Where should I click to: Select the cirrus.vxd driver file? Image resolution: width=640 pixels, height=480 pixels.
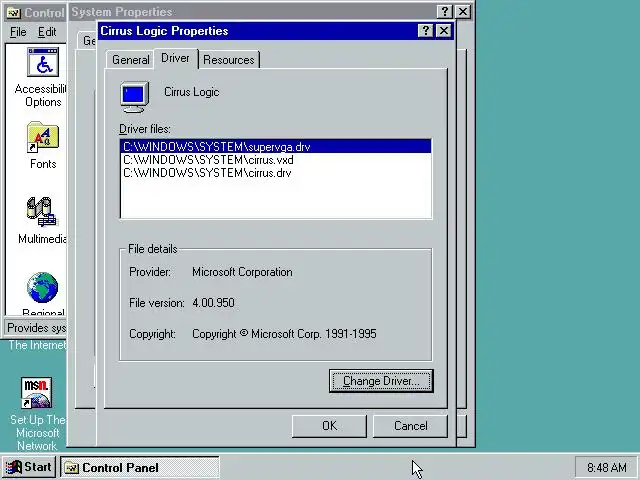pyautogui.click(x=276, y=160)
